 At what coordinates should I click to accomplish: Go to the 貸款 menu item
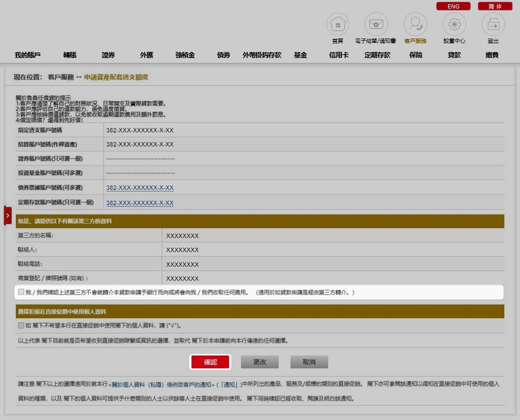coord(454,55)
